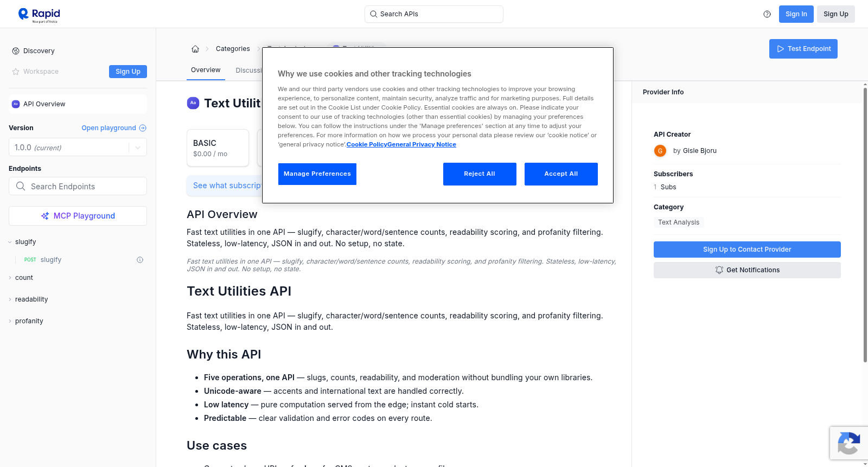
Task: Focus the Search Endpoints field
Action: tap(78, 186)
